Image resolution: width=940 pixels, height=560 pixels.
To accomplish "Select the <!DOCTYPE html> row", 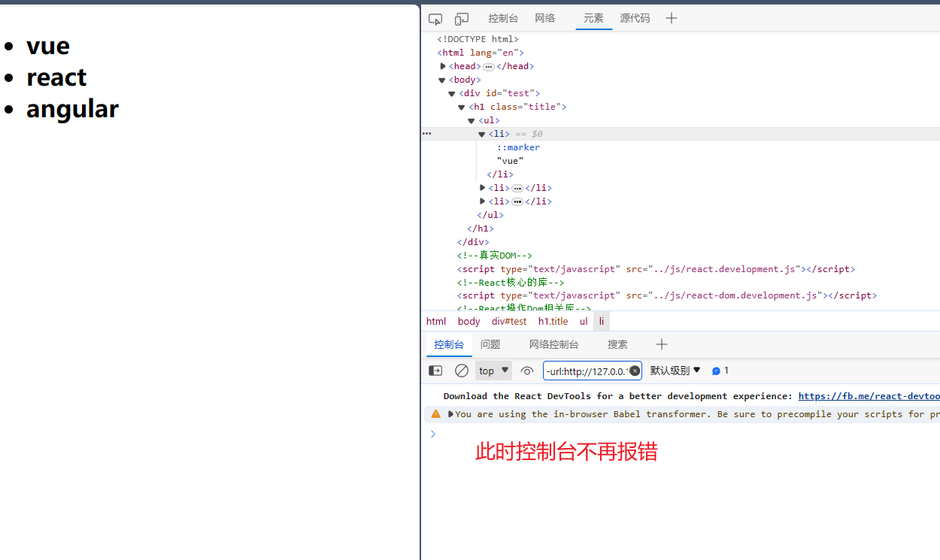I will tap(478, 39).
